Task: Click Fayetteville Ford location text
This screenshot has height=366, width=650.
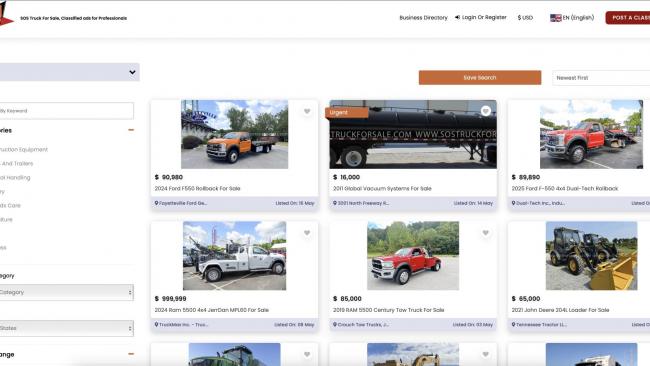Action: [183, 203]
